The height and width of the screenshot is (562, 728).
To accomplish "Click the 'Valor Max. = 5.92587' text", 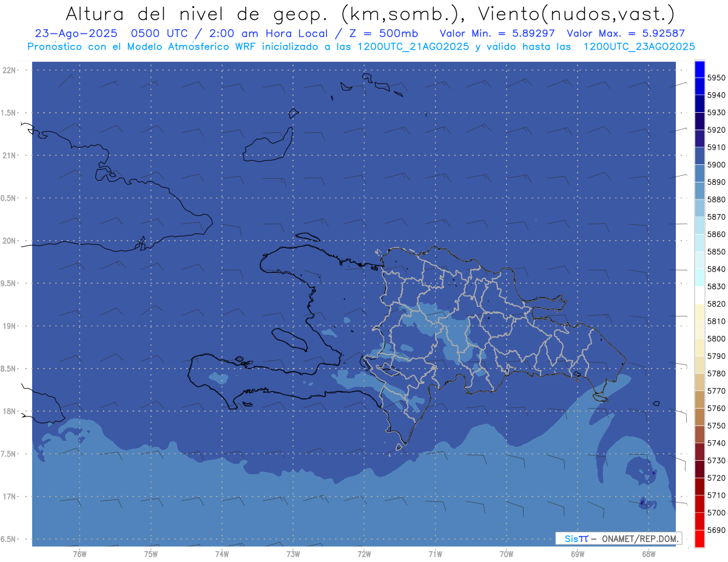I will [x=625, y=33].
